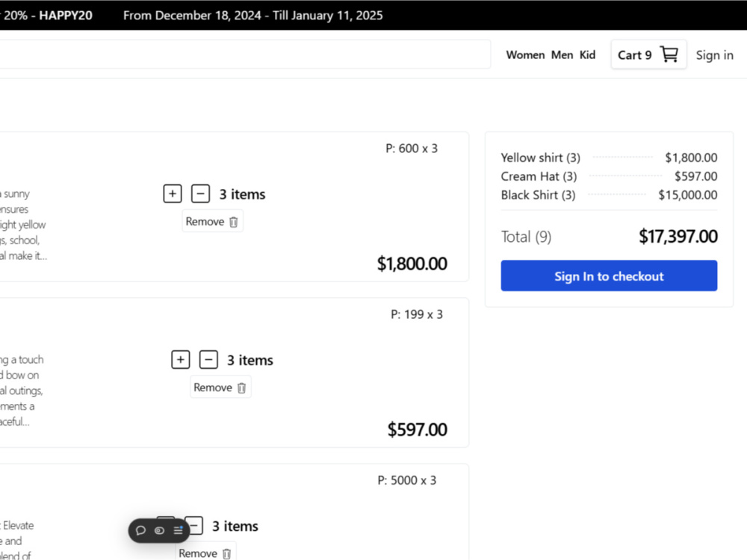Click the plus icon to add another Yellow shirt
The height and width of the screenshot is (560, 747).
[x=172, y=193]
